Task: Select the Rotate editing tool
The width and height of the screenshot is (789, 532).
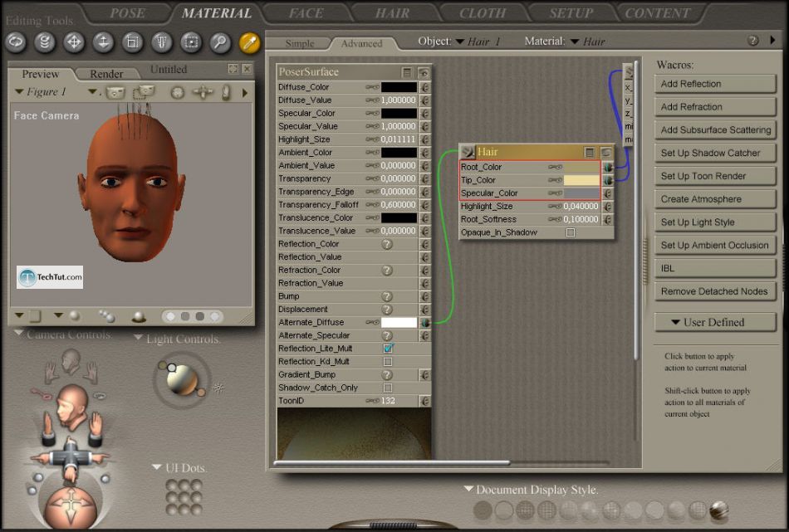Action: [16, 42]
